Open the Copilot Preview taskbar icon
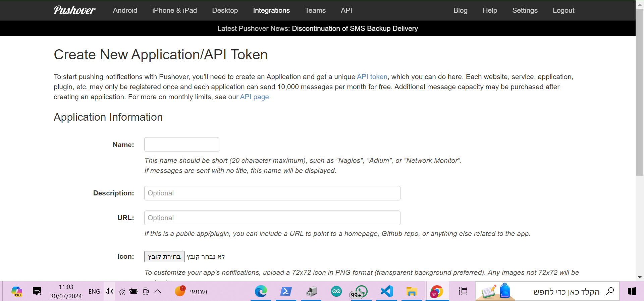The width and height of the screenshot is (644, 301). click(16, 291)
